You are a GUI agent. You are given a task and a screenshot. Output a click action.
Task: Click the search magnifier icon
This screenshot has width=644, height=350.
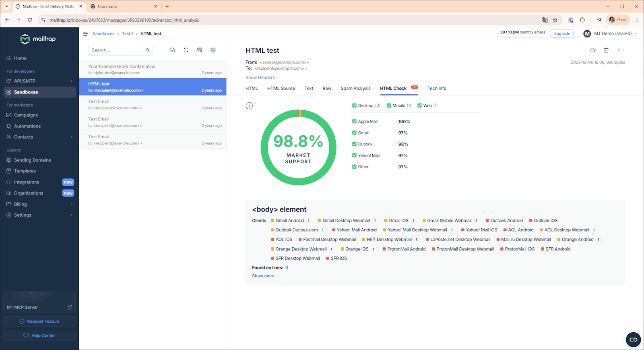point(148,50)
